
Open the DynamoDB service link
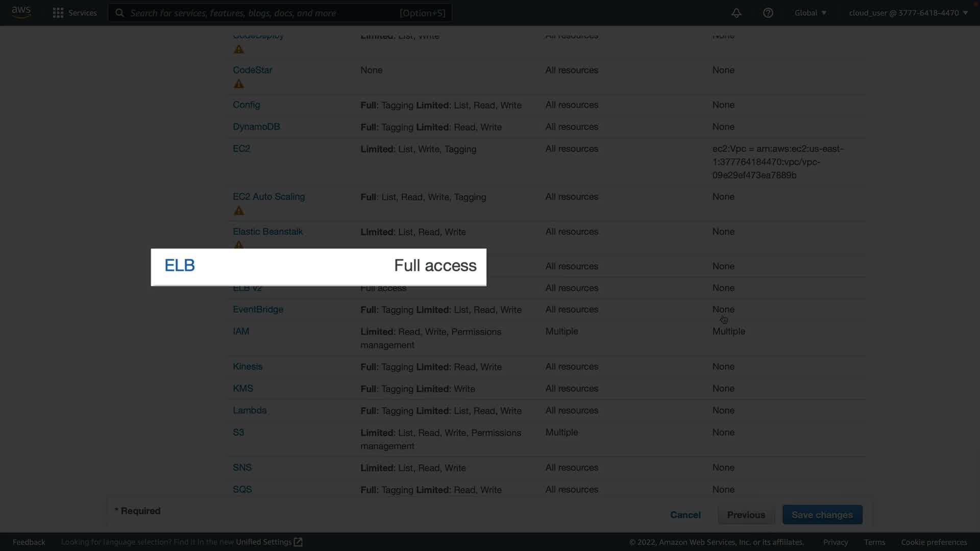[x=256, y=127]
